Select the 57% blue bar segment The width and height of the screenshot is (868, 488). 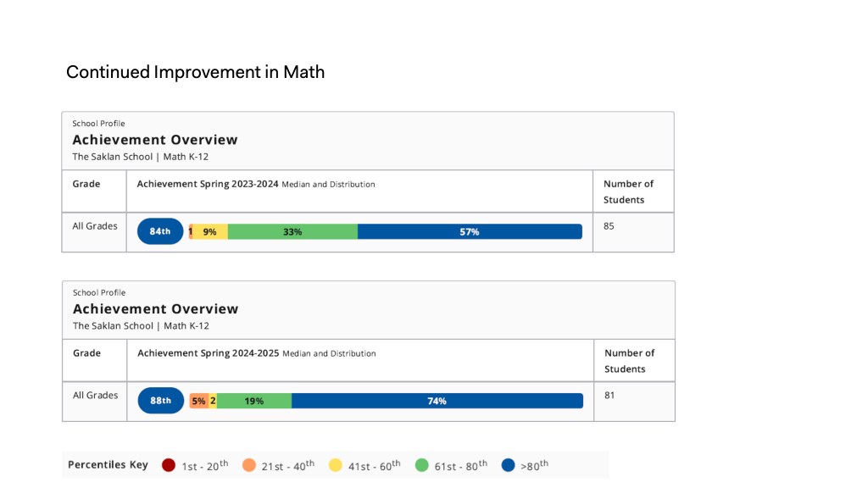470,231
